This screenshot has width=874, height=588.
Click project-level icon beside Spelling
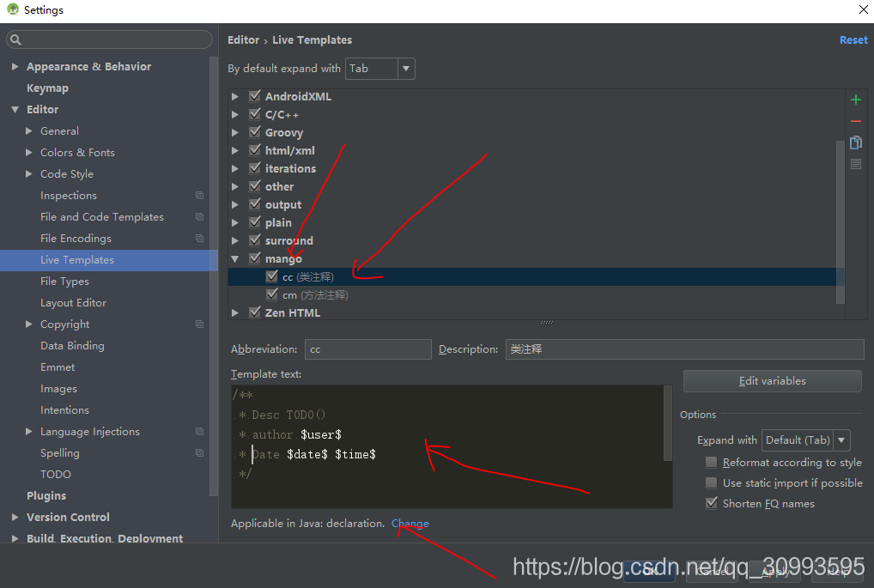coord(199,452)
